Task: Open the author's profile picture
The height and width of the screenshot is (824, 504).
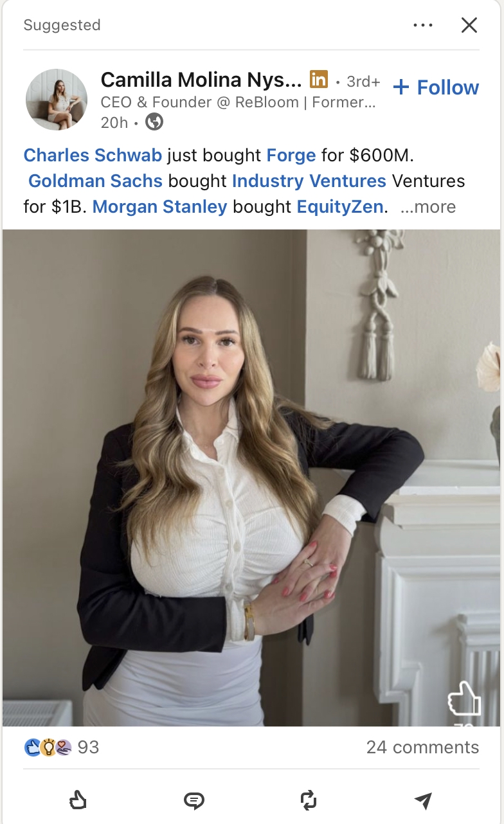Action: click(57, 100)
